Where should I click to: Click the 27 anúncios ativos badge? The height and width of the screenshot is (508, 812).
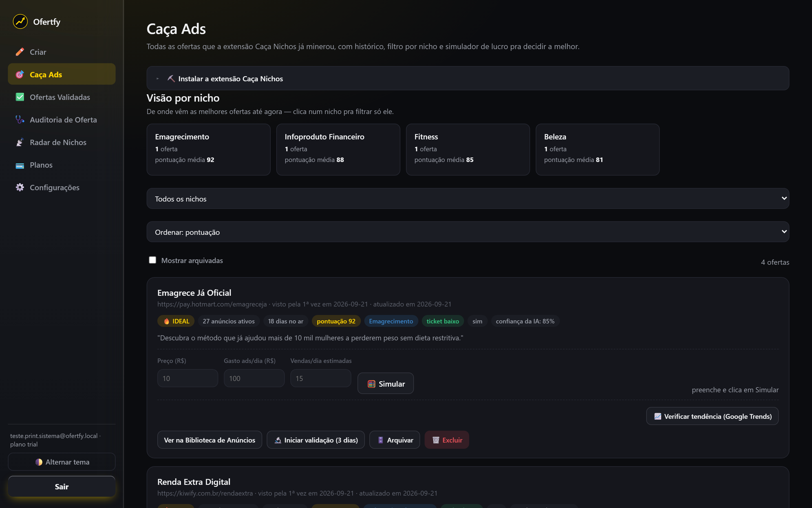(228, 321)
